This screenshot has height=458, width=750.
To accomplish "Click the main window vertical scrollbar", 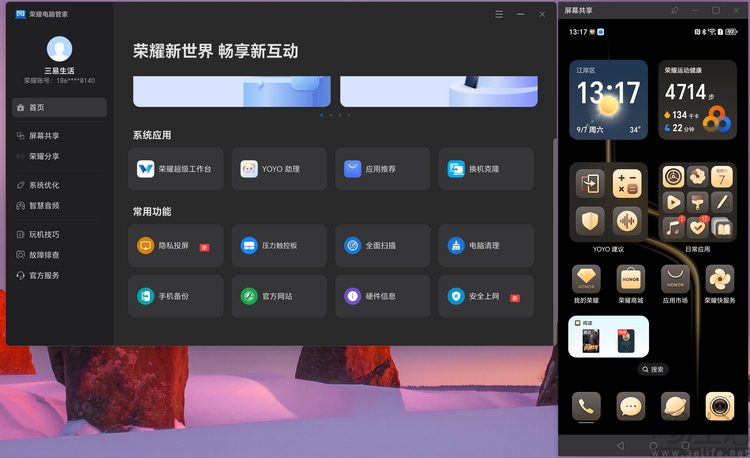I will point(554,239).
